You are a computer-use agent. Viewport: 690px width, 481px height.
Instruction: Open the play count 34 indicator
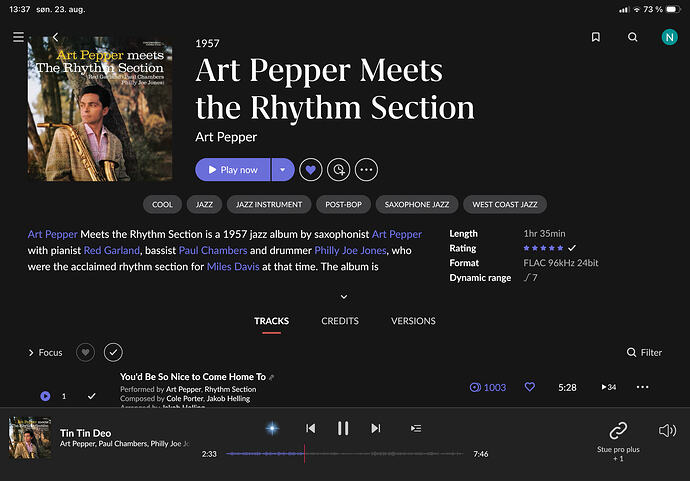pyautogui.click(x=609, y=387)
